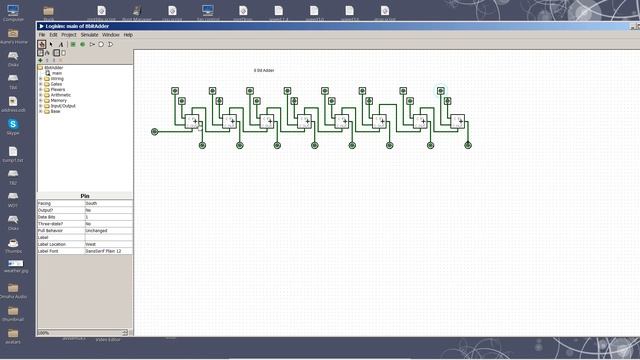This screenshot has width=640, height=360.
Task: Click the top-left square input pin
Action: tap(175, 91)
